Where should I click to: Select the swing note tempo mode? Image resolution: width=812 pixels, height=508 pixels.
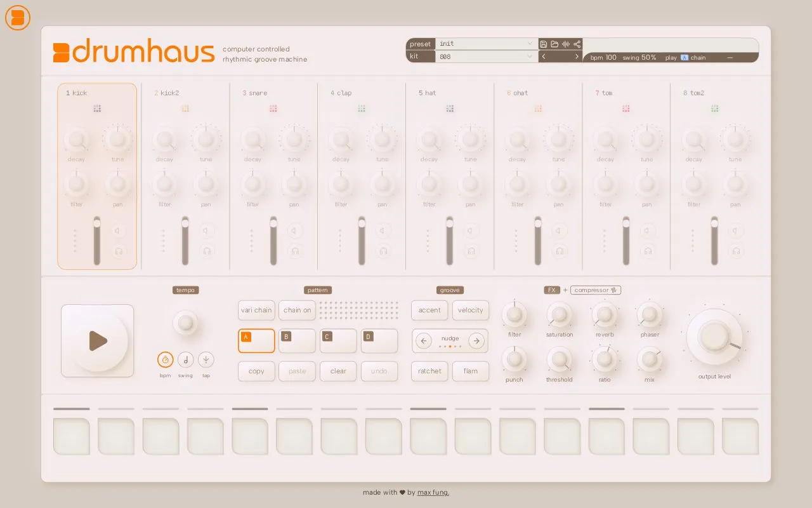[x=185, y=360]
